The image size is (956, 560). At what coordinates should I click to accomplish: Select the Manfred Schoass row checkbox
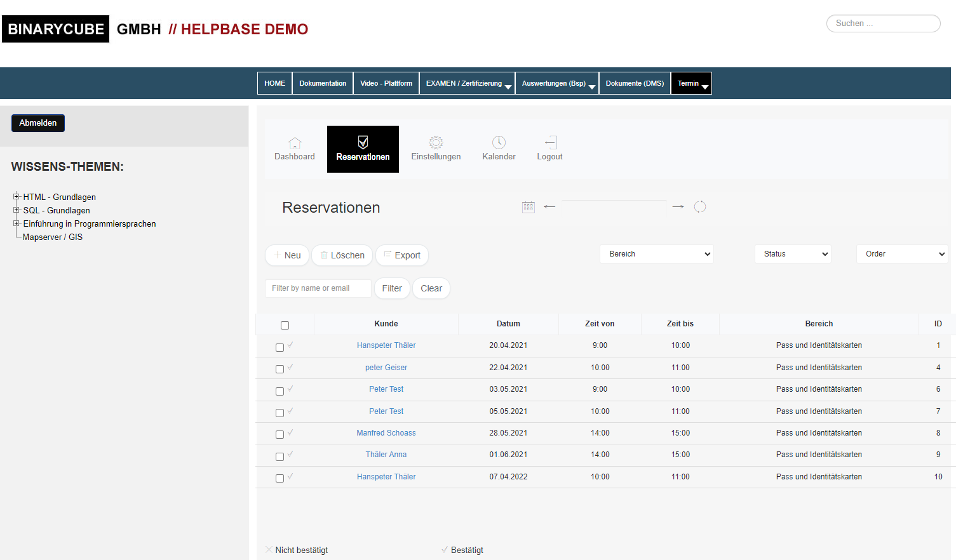click(x=279, y=434)
